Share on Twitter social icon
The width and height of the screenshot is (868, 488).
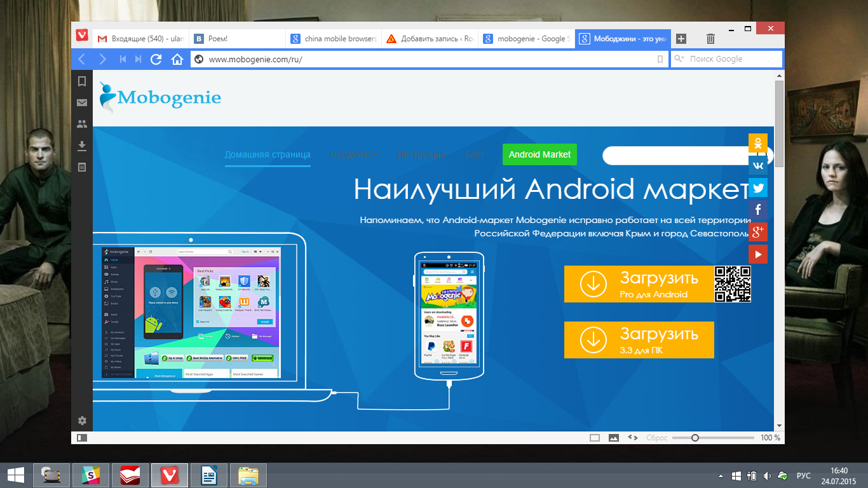(x=758, y=187)
